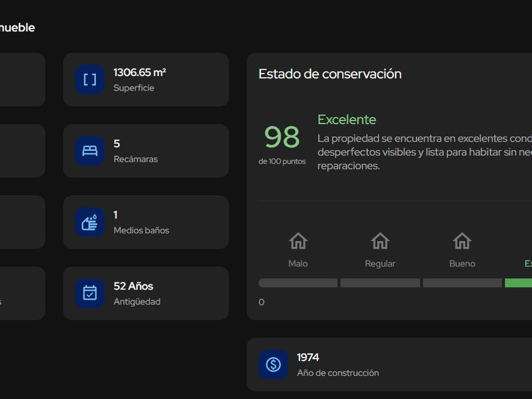The height and width of the screenshot is (399, 532).
Task: Click the 1974 construction year value
Action: [308, 358]
